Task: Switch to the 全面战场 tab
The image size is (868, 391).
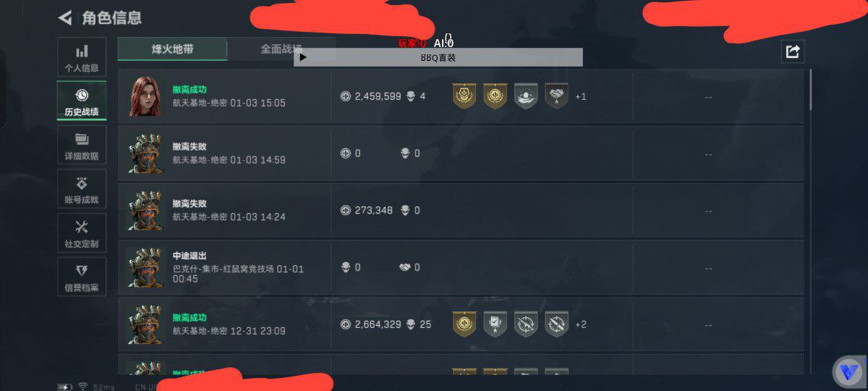Action: (281, 49)
